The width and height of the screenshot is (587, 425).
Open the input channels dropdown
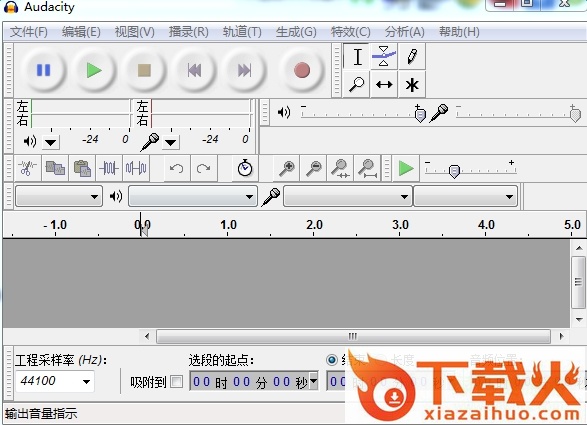465,196
